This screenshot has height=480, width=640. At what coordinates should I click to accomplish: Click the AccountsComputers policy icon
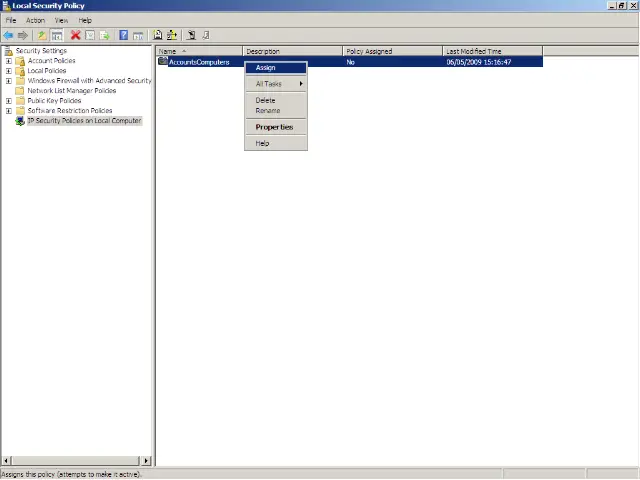click(x=163, y=62)
